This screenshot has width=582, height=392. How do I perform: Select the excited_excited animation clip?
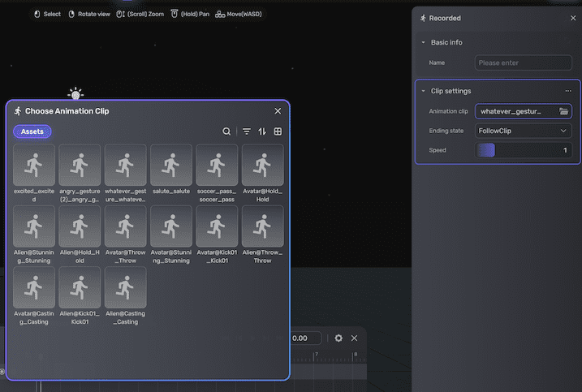(x=34, y=165)
